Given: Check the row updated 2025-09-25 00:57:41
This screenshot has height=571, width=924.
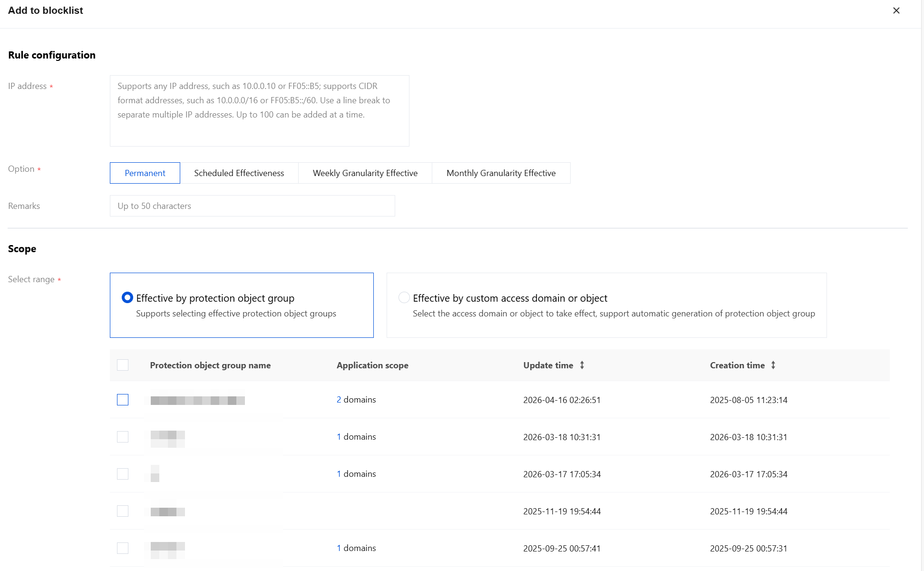Looking at the screenshot, I should (123, 548).
